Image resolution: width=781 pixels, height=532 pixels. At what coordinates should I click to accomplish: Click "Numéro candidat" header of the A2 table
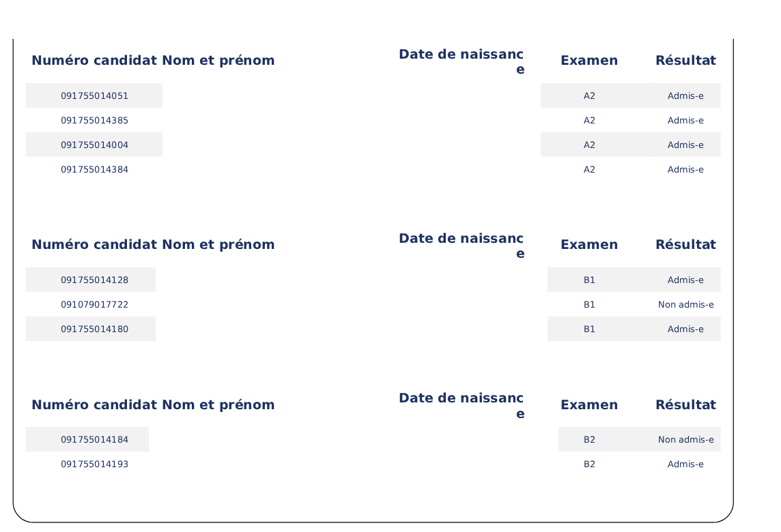(x=94, y=61)
